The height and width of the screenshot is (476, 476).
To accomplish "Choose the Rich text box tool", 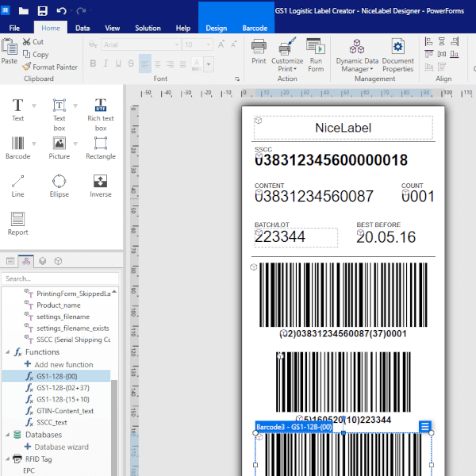I will (x=101, y=114).
